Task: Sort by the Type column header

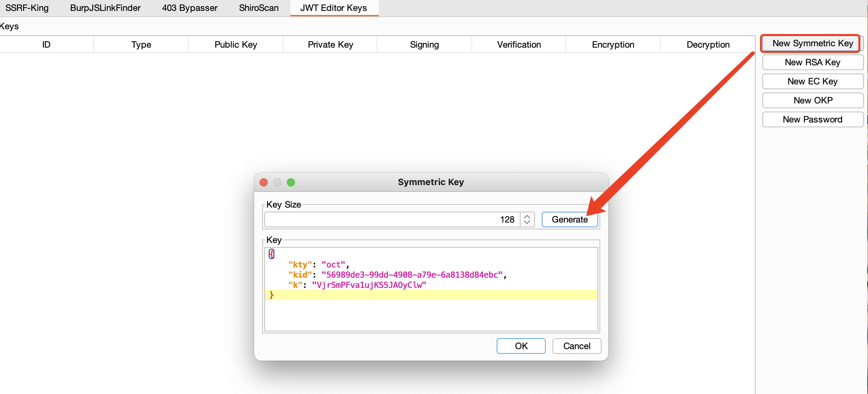Action: pos(141,45)
